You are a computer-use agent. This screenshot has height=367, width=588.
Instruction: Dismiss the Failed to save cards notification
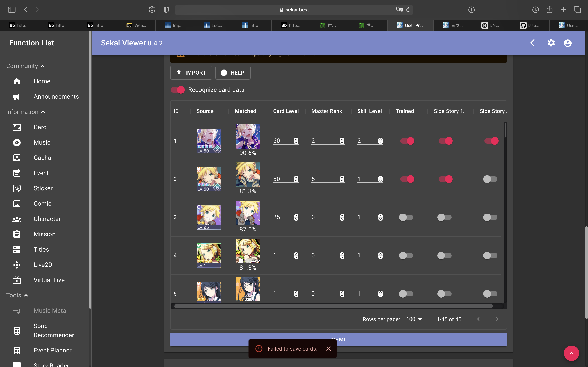coord(328,348)
